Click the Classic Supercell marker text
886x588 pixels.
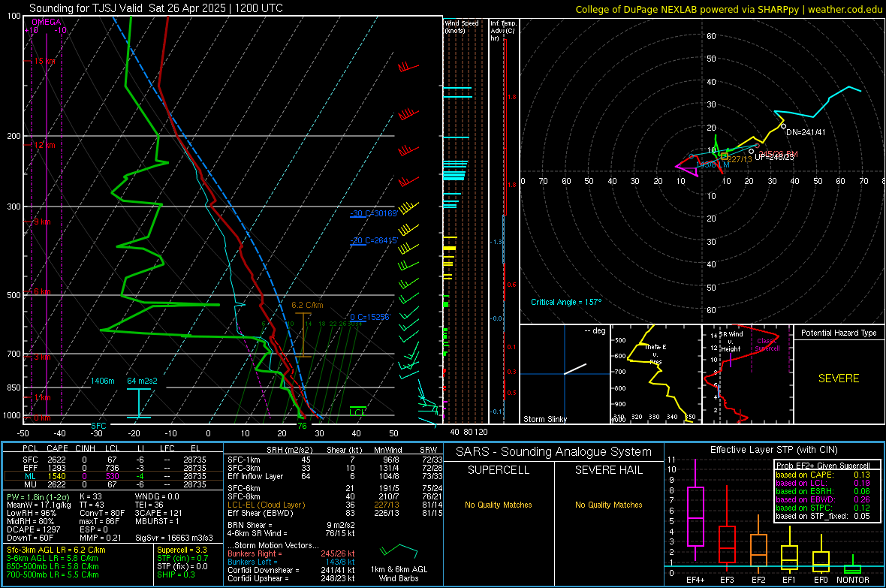tap(767, 345)
